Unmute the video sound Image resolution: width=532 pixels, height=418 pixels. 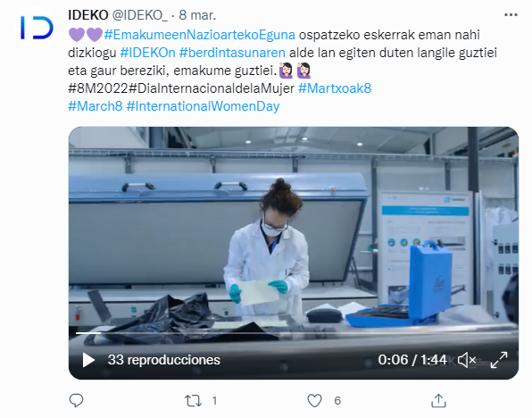coord(467,360)
